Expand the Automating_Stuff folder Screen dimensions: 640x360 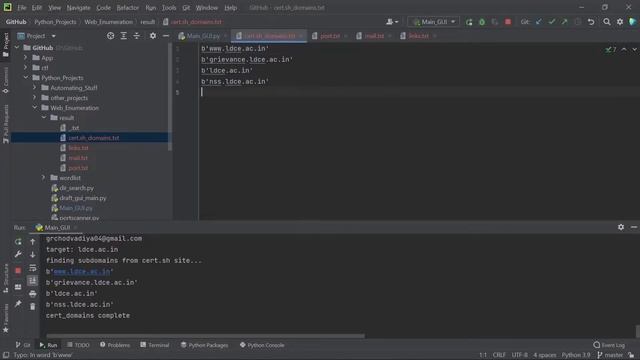point(35,87)
